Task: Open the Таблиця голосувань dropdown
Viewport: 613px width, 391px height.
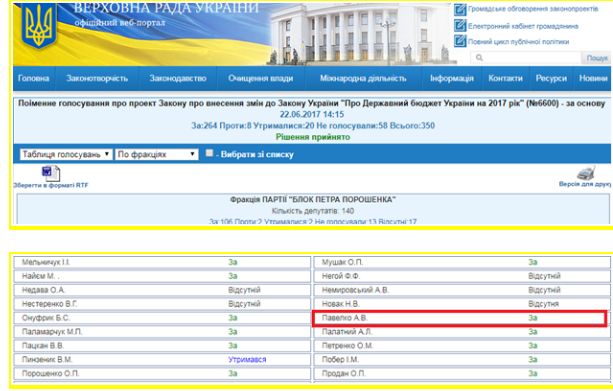Action: point(66,154)
